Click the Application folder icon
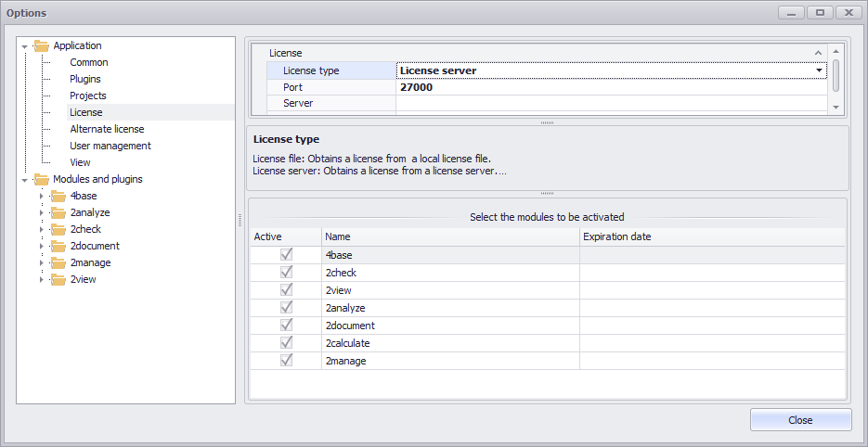 click(42, 46)
